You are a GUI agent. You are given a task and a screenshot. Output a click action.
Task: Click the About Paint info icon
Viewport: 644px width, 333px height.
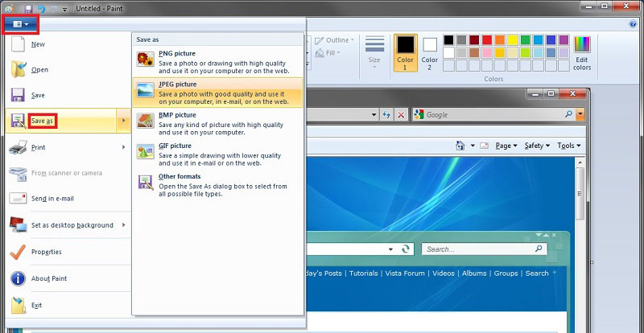pos(18,278)
